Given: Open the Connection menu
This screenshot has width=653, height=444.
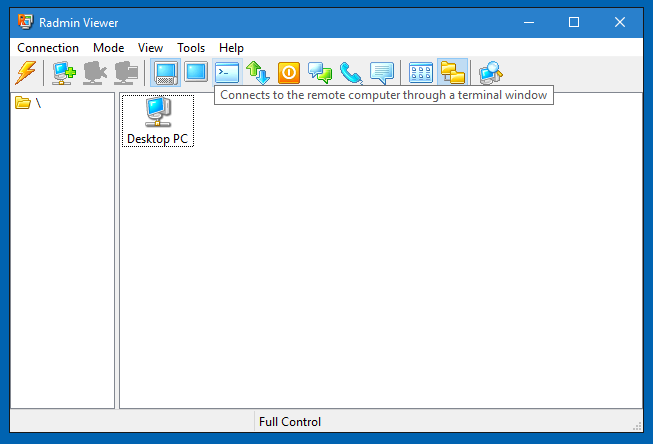Looking at the screenshot, I should [x=48, y=48].
